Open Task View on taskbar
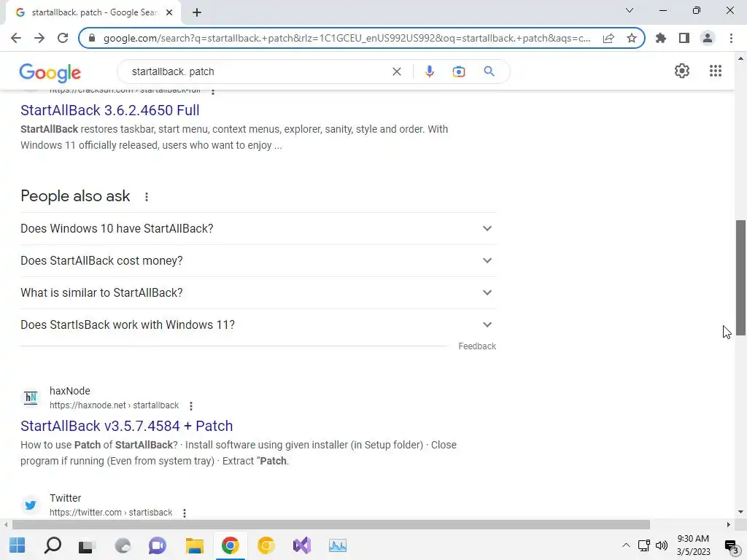The image size is (747, 560). [88, 545]
